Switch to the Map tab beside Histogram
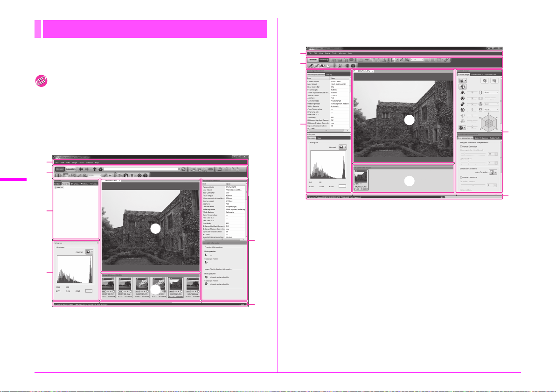 (319, 138)
